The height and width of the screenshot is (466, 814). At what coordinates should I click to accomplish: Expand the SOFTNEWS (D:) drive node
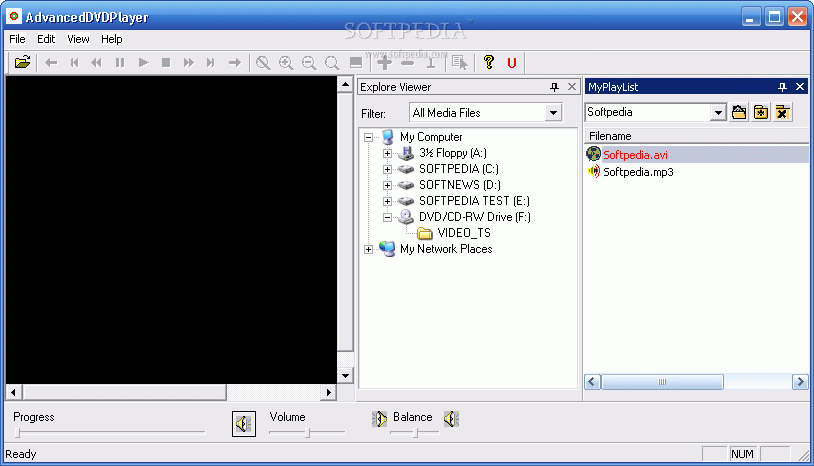click(x=387, y=185)
